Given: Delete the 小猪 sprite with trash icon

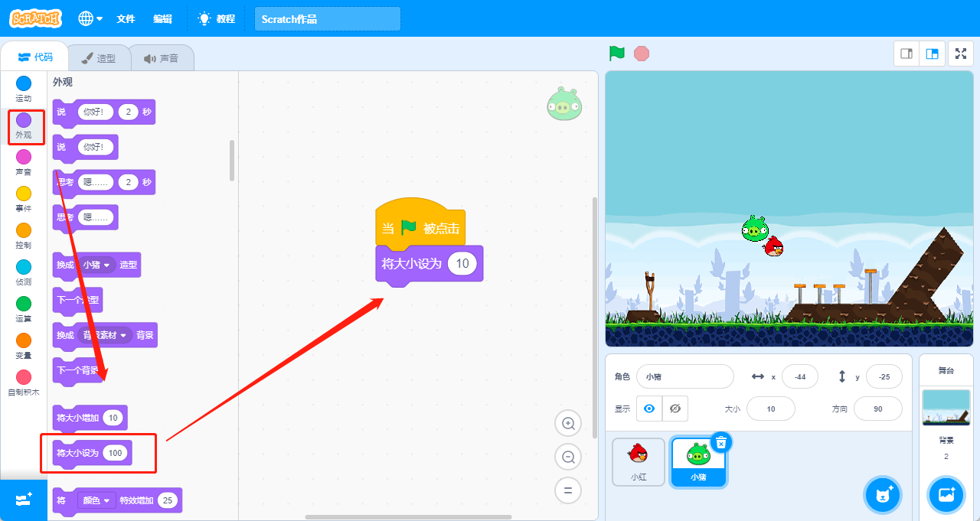Looking at the screenshot, I should 721,441.
